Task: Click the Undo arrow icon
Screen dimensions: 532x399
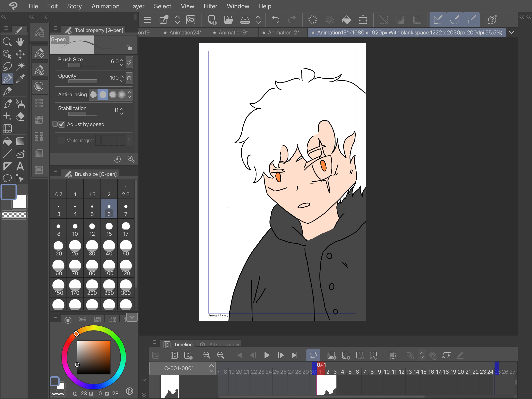Action: (x=275, y=20)
